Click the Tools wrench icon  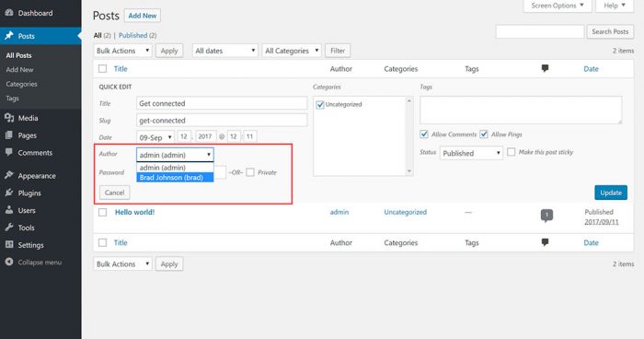click(x=9, y=228)
